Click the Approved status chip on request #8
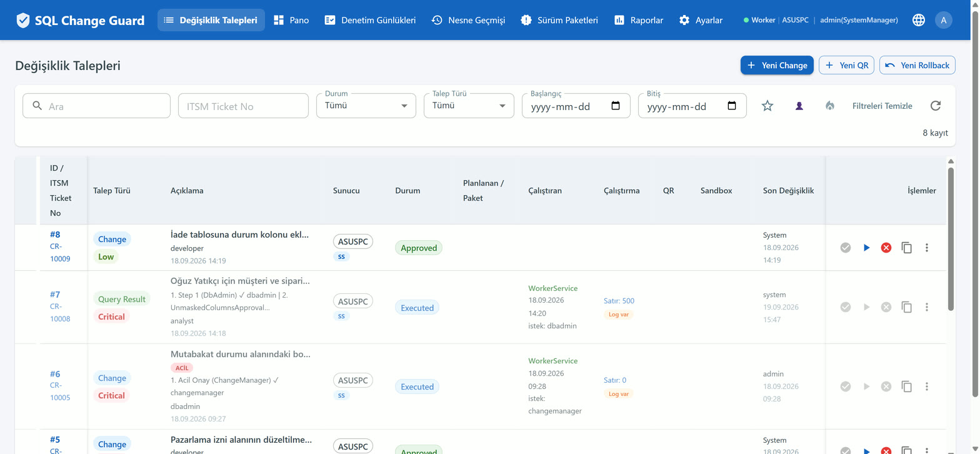 pyautogui.click(x=419, y=248)
